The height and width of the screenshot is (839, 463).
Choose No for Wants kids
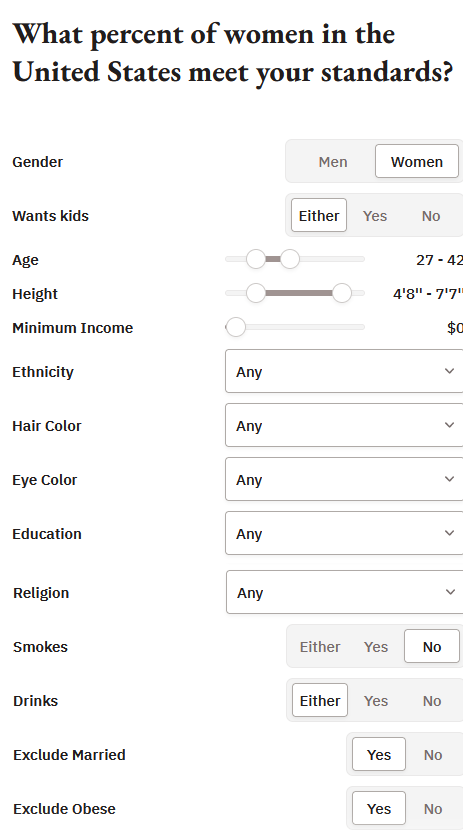point(431,216)
